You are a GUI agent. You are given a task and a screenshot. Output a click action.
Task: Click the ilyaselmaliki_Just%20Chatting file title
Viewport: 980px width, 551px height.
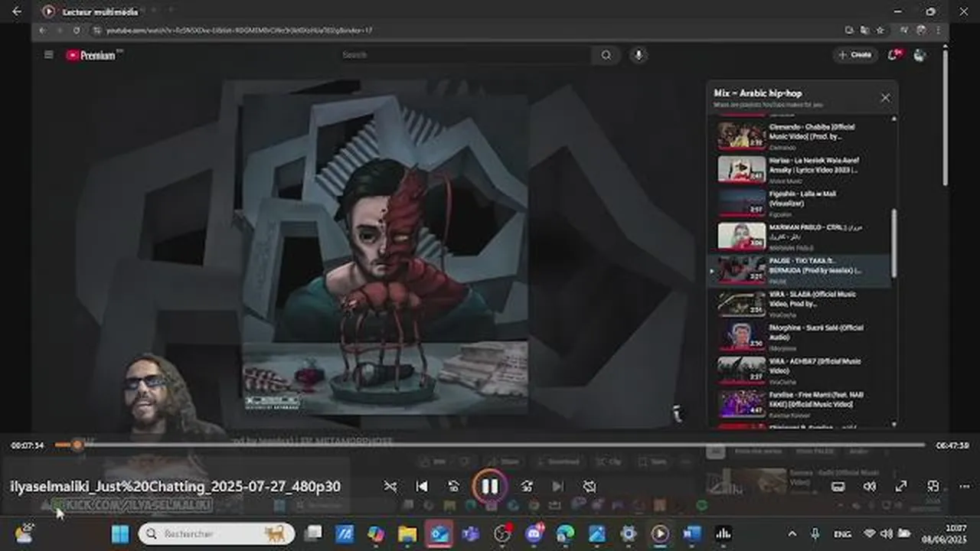coord(175,486)
